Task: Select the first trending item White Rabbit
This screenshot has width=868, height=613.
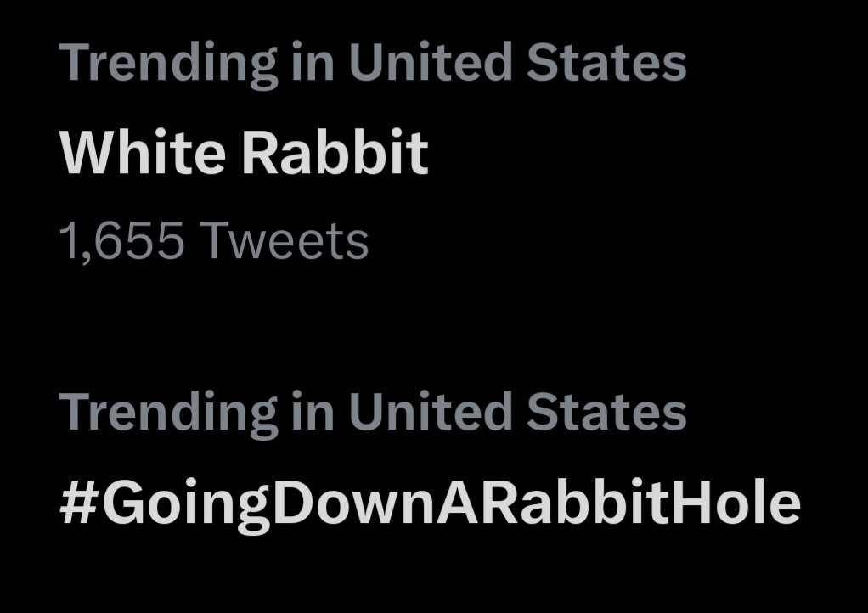Action: point(244,154)
